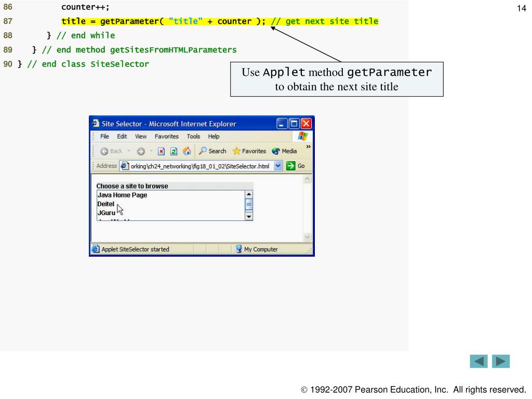The height and width of the screenshot is (399, 532).
Task: Click the Refresh page icon
Action: click(x=174, y=151)
